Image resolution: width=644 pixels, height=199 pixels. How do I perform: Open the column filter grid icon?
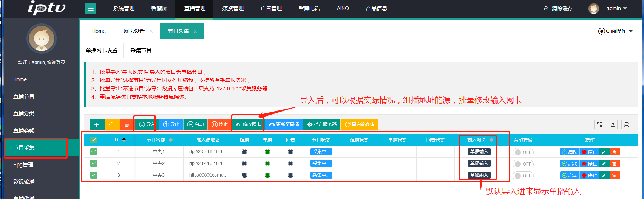(599, 125)
